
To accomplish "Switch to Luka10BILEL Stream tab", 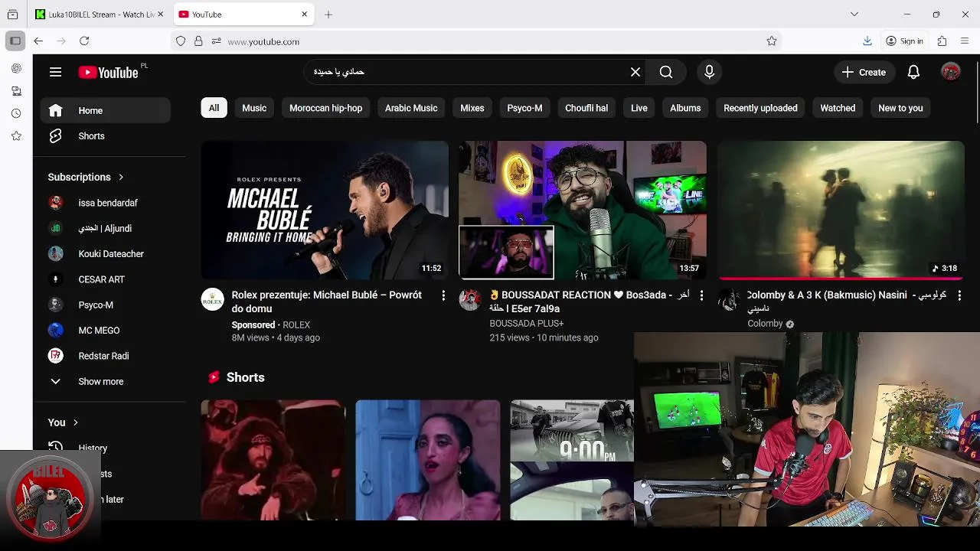I will point(99,15).
